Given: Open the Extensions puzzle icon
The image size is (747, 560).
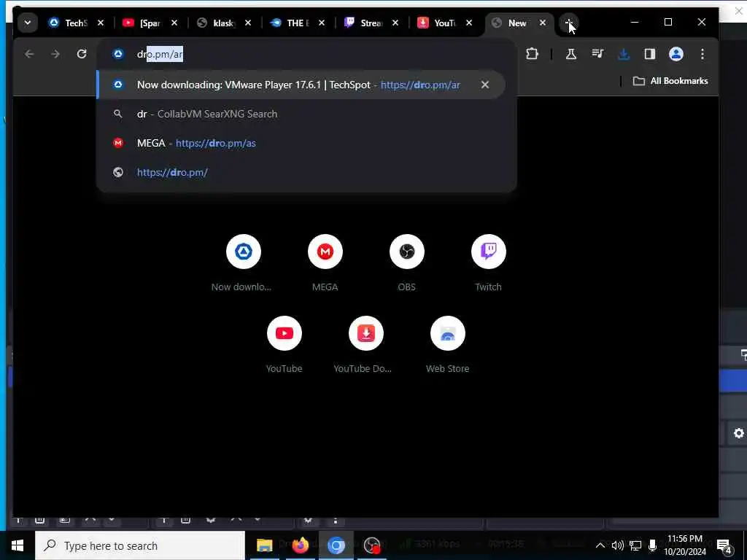Looking at the screenshot, I should (x=532, y=54).
